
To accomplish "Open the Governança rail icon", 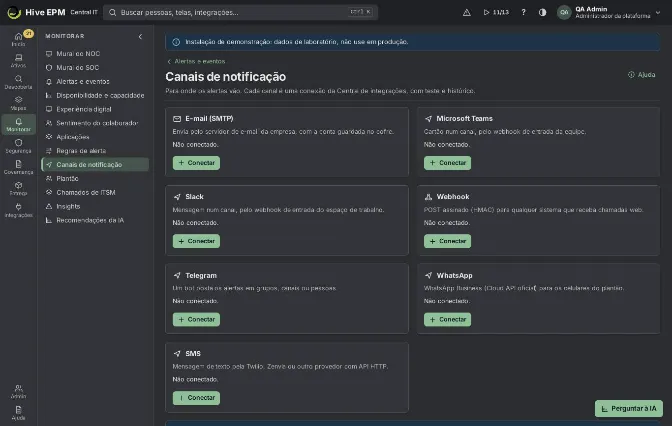I will coord(18,167).
